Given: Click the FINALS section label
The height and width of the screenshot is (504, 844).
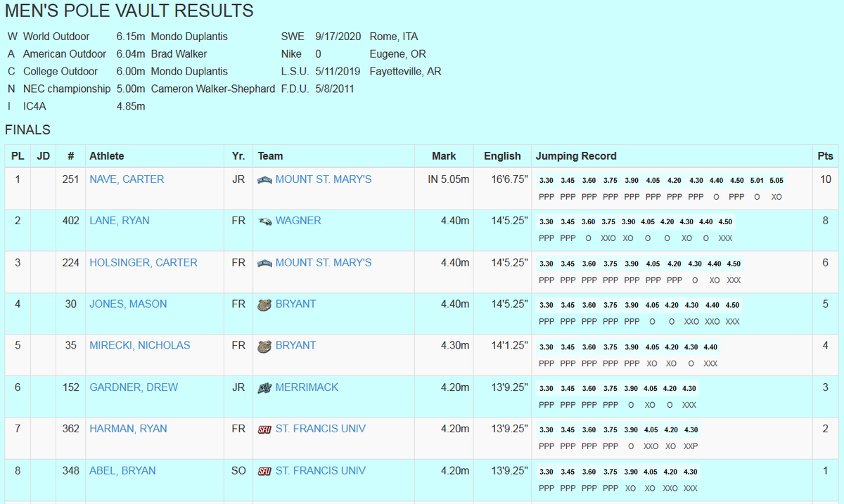Looking at the screenshot, I should click(x=28, y=130).
